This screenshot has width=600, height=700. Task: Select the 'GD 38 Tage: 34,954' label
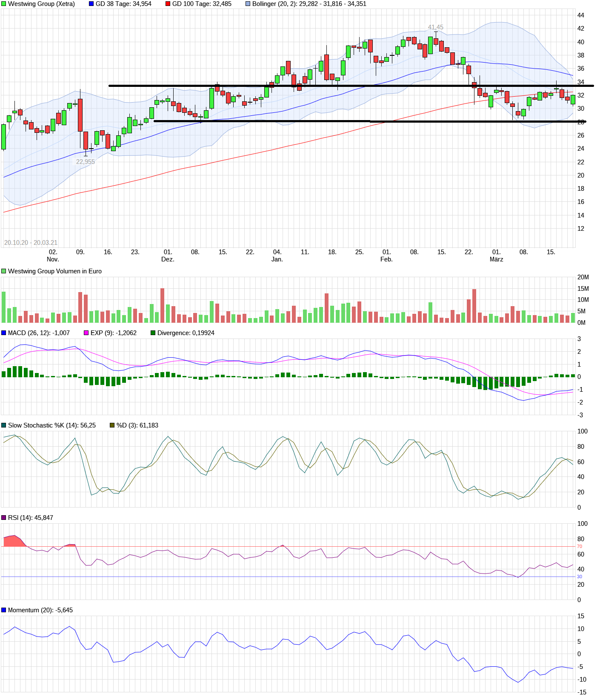123,4
